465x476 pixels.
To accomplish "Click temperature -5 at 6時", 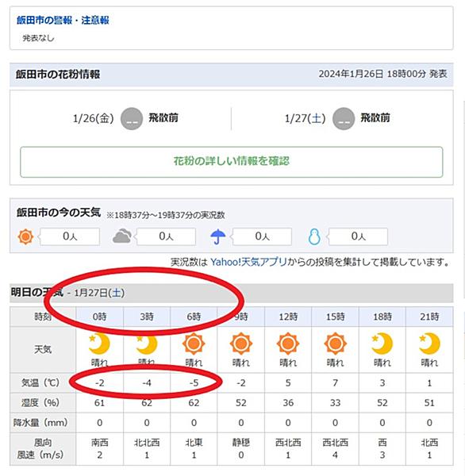I will pyautogui.click(x=194, y=383).
